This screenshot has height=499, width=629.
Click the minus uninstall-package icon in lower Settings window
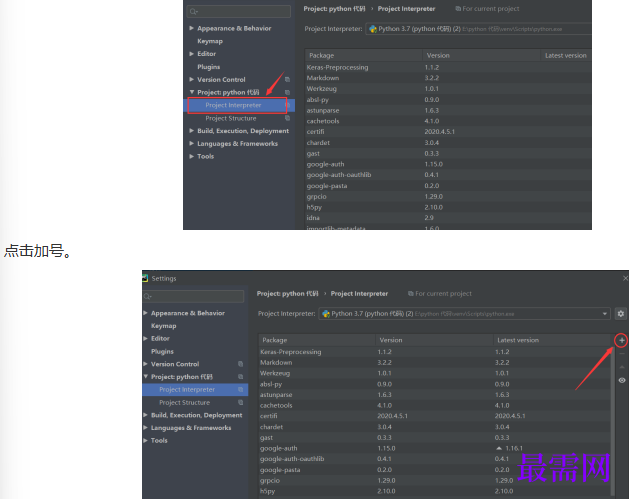point(622,353)
